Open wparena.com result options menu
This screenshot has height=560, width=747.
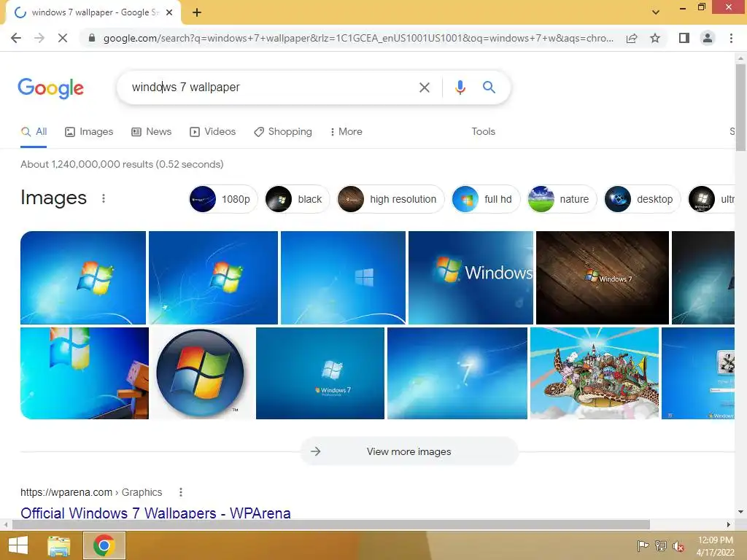181,492
